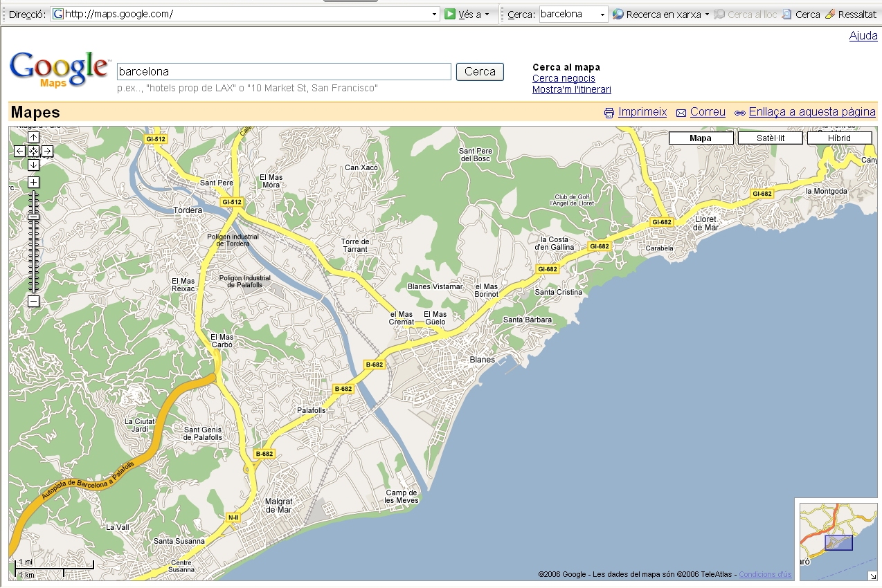Click the Imprimeix link text
This screenshot has height=588, width=882.
pos(642,112)
